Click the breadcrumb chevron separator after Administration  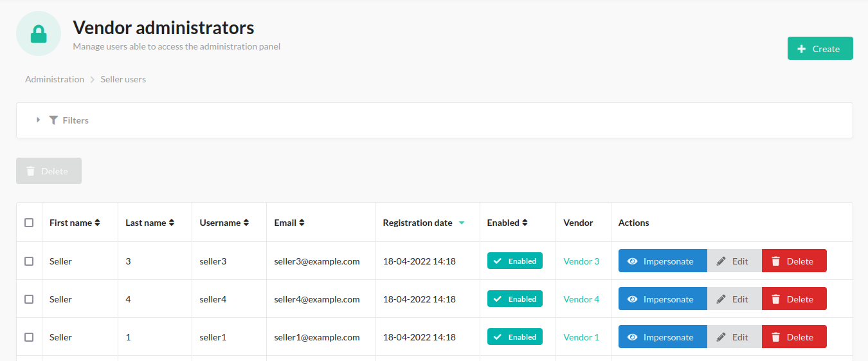click(93, 80)
